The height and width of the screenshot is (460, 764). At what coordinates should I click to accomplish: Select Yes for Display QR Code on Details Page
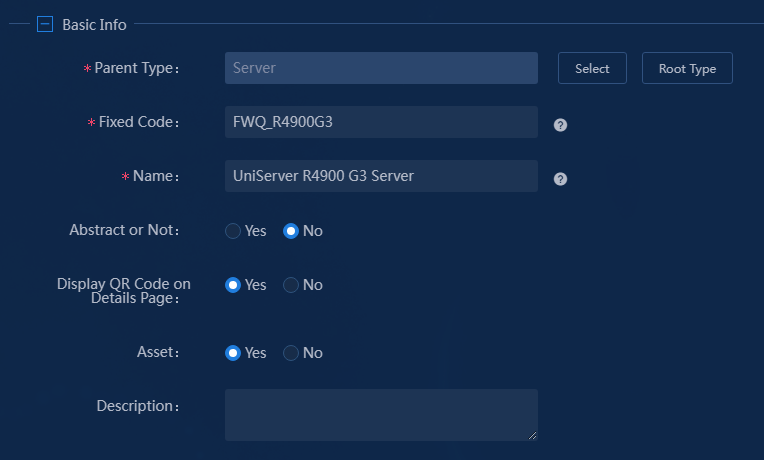(233, 285)
